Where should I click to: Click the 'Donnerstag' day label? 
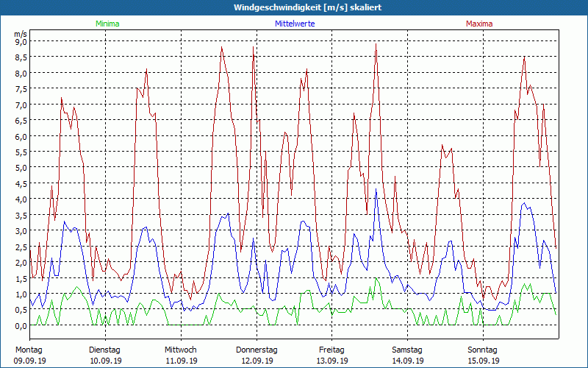tap(257, 350)
